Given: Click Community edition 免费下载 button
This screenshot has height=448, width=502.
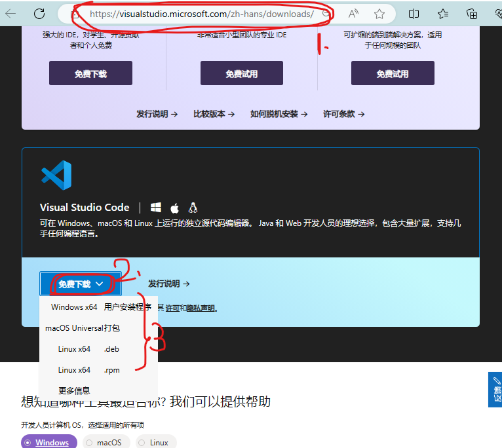Looking at the screenshot, I should coord(90,73).
